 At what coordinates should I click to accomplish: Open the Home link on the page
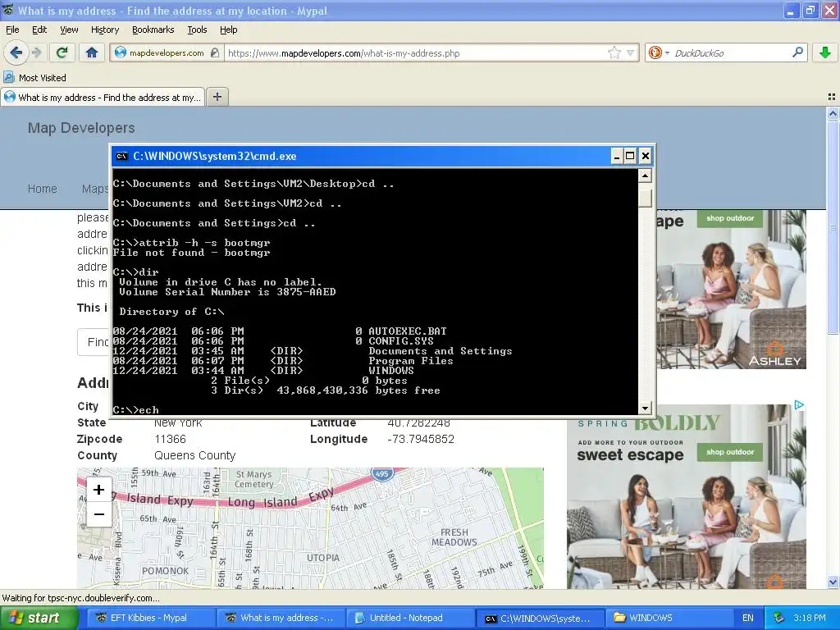click(43, 189)
